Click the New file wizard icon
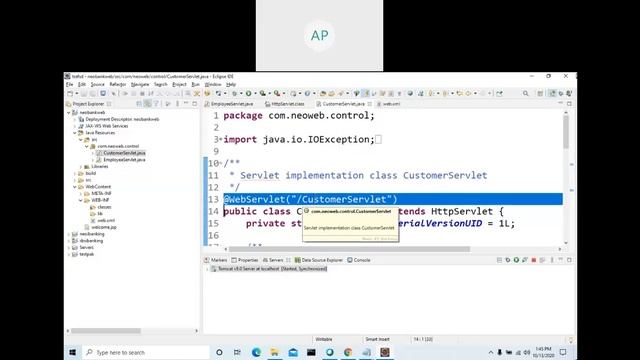The image size is (640, 360). [70, 93]
